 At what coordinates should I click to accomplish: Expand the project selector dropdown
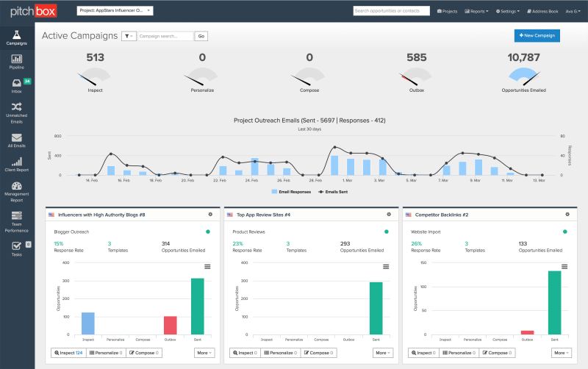(x=115, y=11)
